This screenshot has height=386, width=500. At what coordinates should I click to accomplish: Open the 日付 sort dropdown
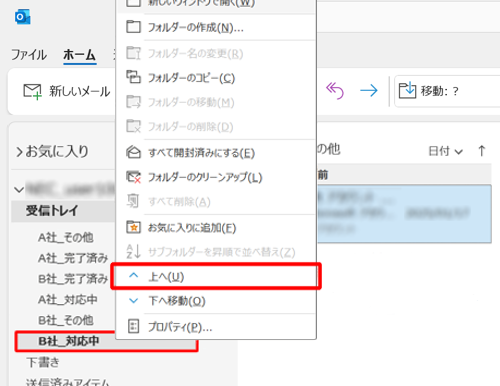(x=445, y=151)
